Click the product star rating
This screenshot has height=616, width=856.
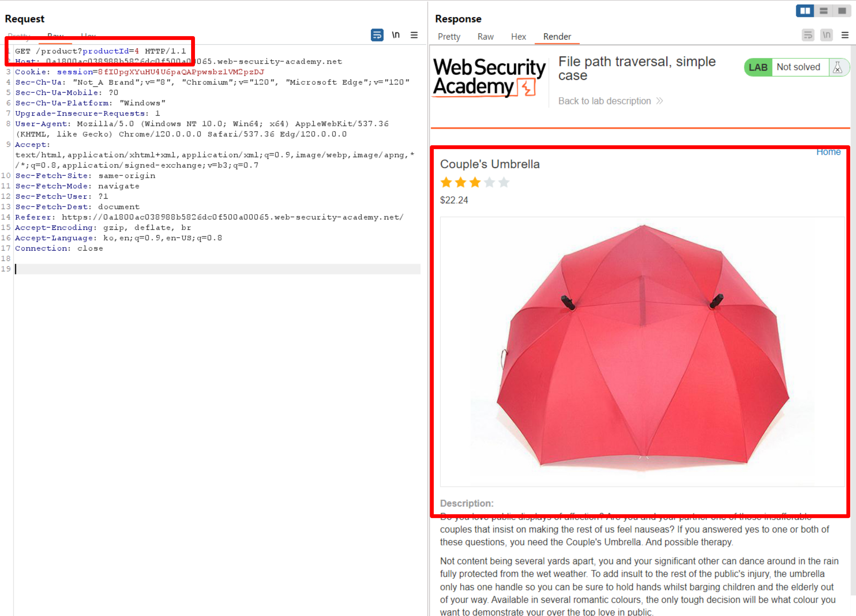pyautogui.click(x=475, y=182)
